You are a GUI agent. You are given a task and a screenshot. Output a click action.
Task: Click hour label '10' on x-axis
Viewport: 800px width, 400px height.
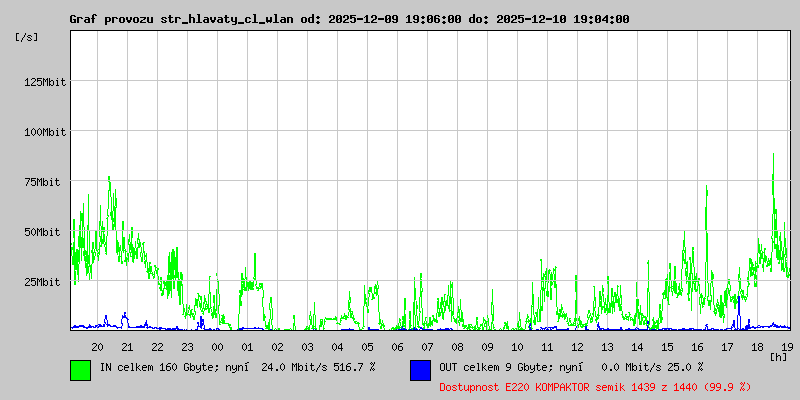point(517,347)
